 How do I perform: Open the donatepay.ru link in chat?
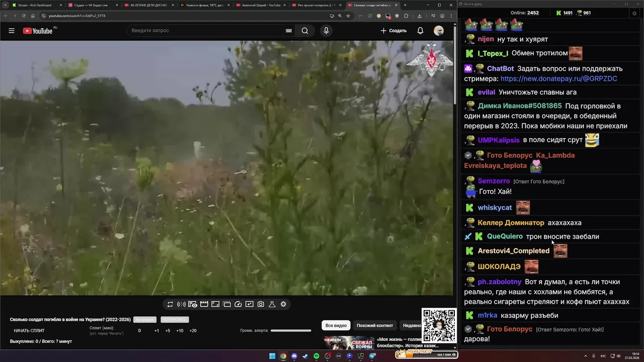pos(558,79)
